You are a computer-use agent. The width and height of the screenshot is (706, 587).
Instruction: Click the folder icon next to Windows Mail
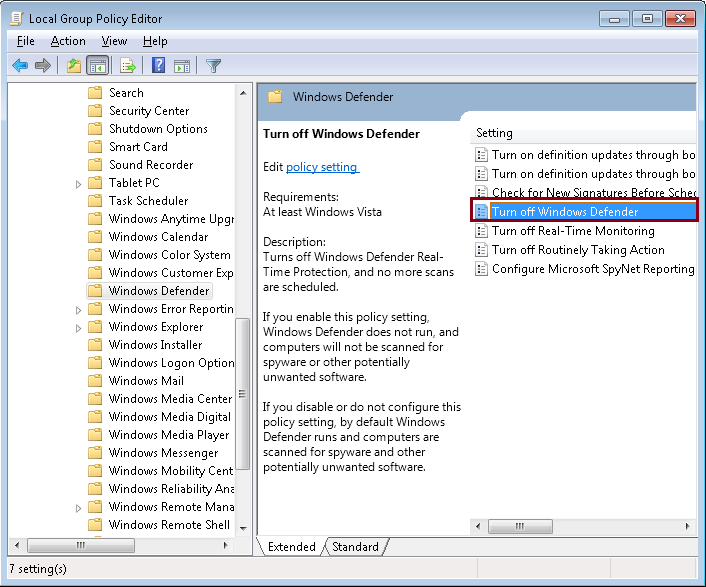tap(95, 381)
